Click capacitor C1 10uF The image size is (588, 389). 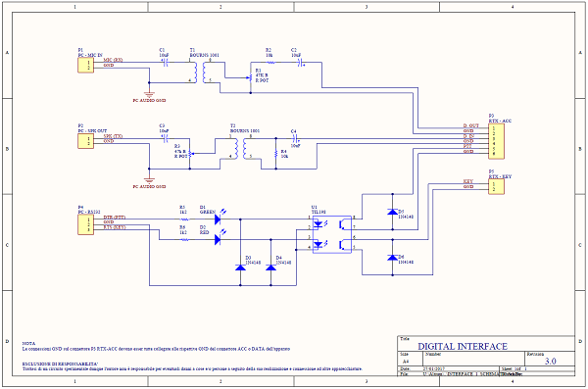coord(165,63)
